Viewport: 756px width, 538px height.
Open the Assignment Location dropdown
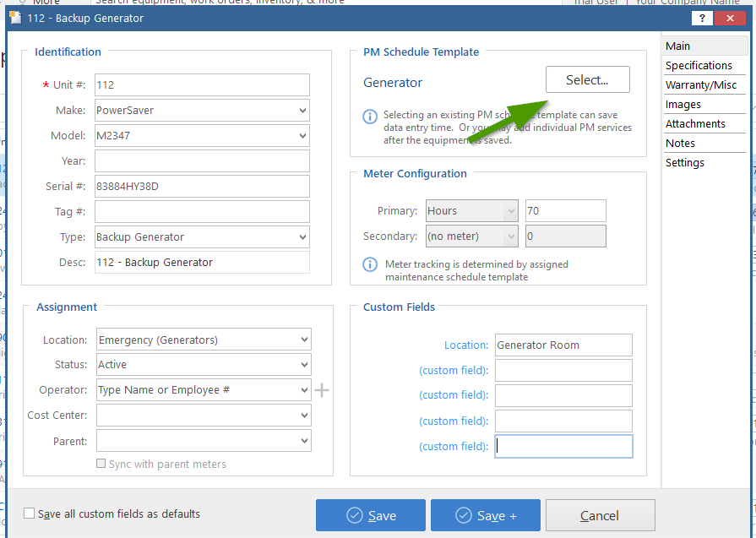[304, 340]
